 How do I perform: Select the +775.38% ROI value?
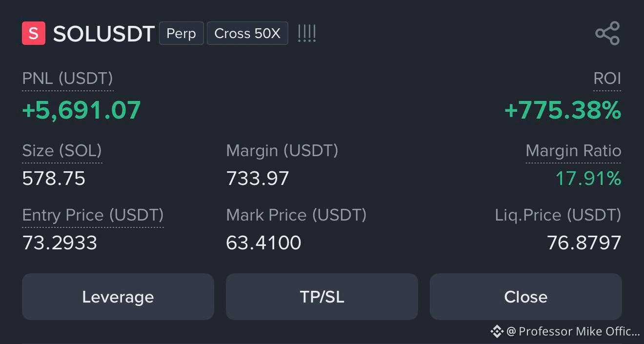pyautogui.click(x=563, y=110)
